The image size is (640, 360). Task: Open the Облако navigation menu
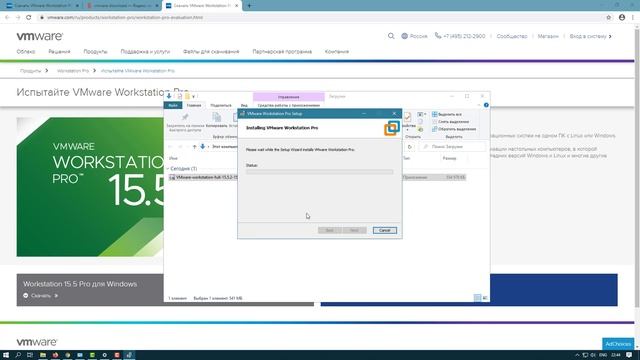pyautogui.click(x=26, y=52)
